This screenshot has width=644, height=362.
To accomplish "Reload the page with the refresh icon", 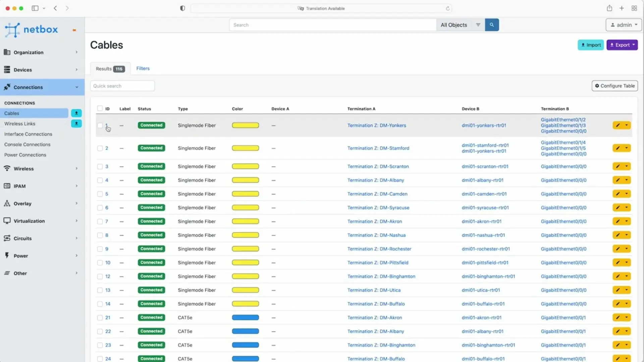I will coord(447,8).
